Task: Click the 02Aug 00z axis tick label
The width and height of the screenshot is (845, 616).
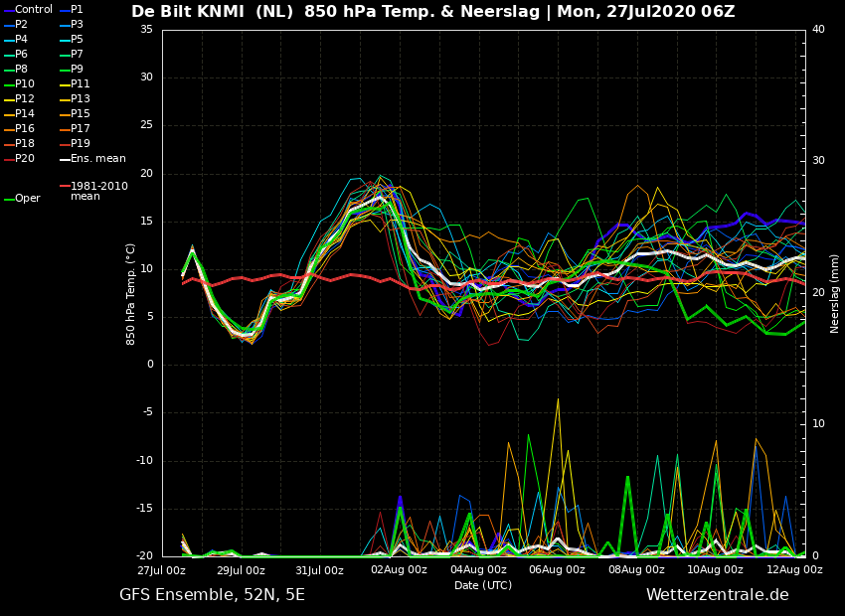Action: 399,570
